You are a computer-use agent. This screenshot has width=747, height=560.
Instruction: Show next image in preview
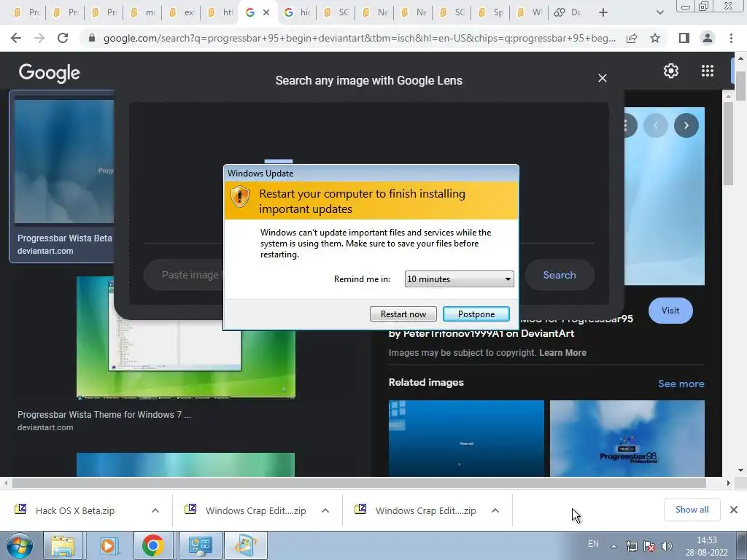(x=686, y=125)
